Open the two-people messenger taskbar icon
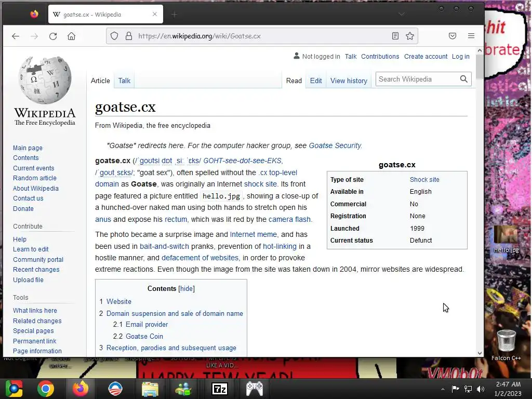The height and width of the screenshot is (399, 532). click(183, 389)
